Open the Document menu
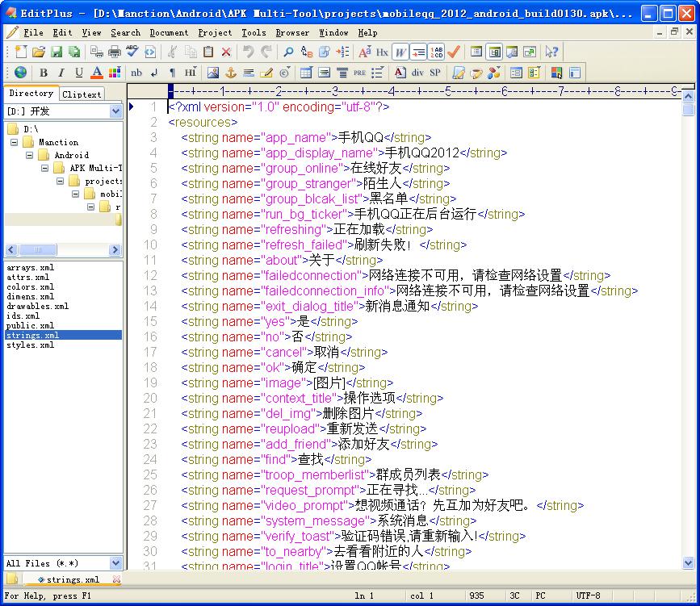Screen dimensions: 700x606 tap(169, 32)
